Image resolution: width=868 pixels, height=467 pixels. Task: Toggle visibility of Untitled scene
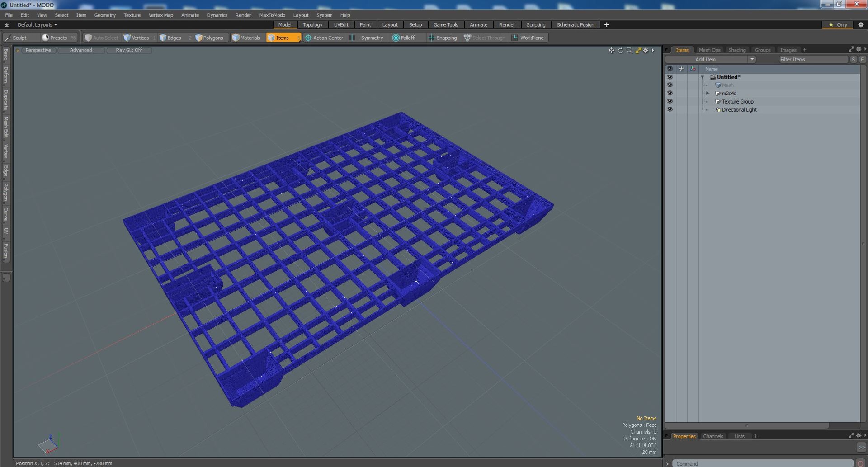pyautogui.click(x=670, y=77)
